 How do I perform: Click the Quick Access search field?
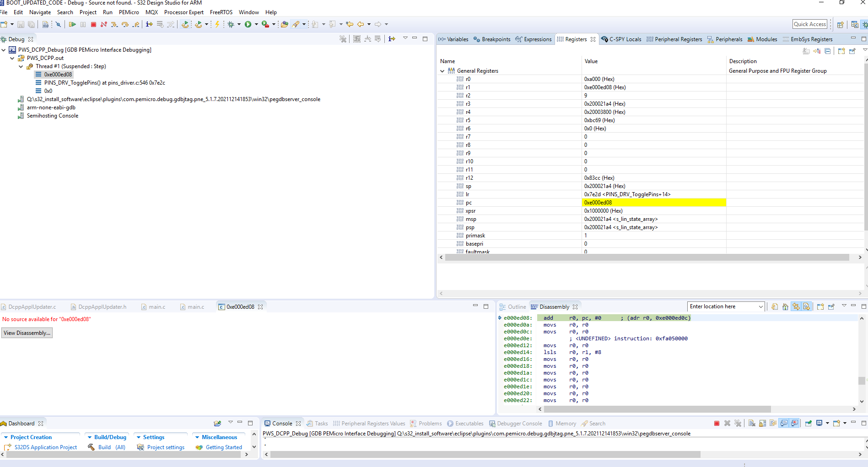click(x=809, y=24)
